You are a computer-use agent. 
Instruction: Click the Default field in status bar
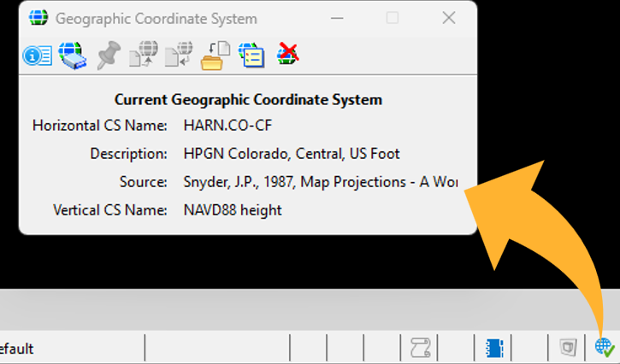(x=17, y=349)
